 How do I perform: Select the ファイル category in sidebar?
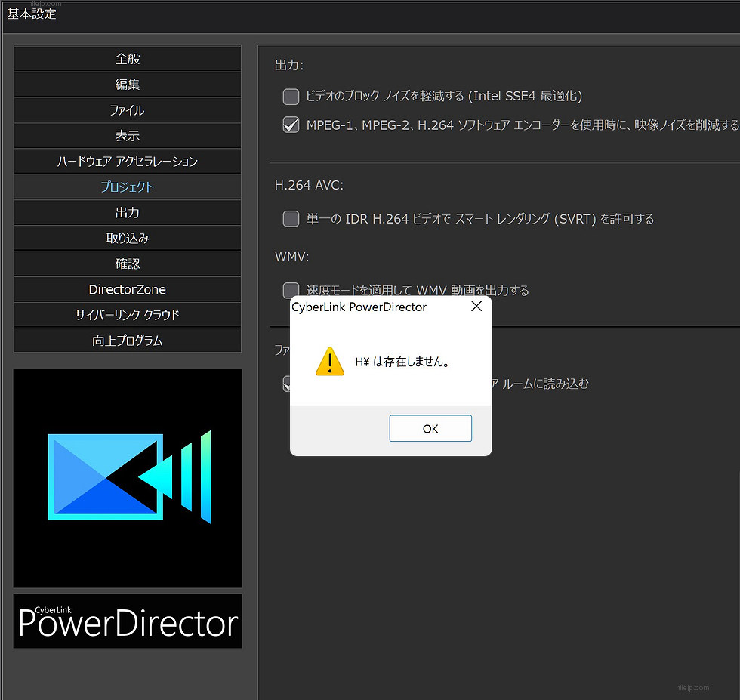coord(128,110)
